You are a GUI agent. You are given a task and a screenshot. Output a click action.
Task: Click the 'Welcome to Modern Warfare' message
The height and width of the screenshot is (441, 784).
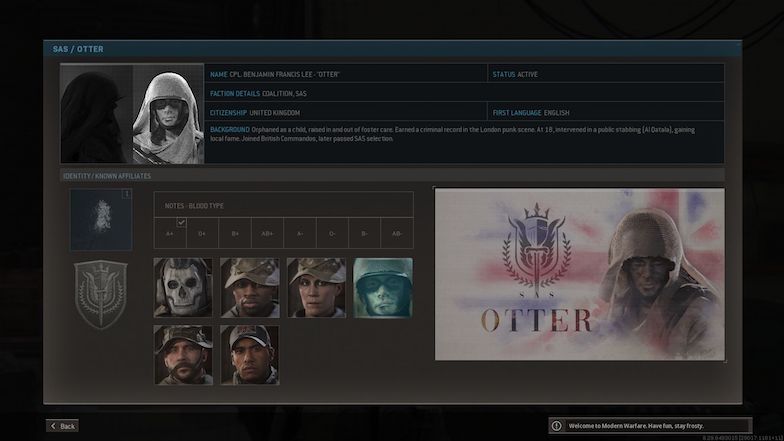[636, 426]
